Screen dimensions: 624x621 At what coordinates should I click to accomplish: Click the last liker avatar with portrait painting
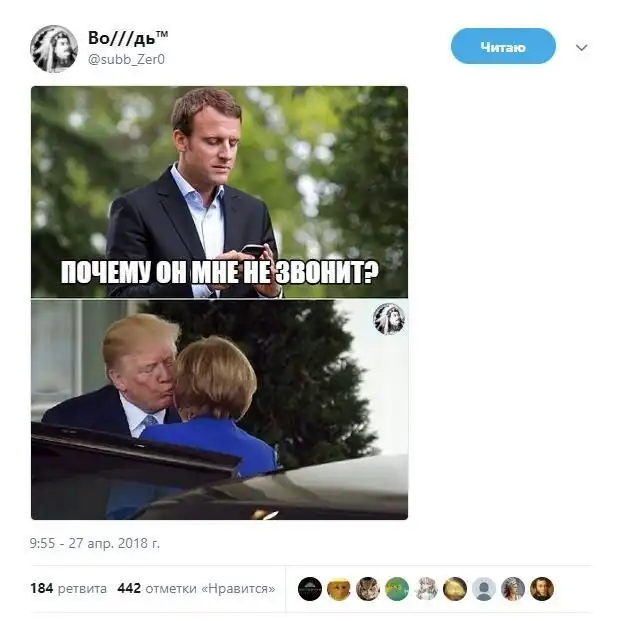542,589
